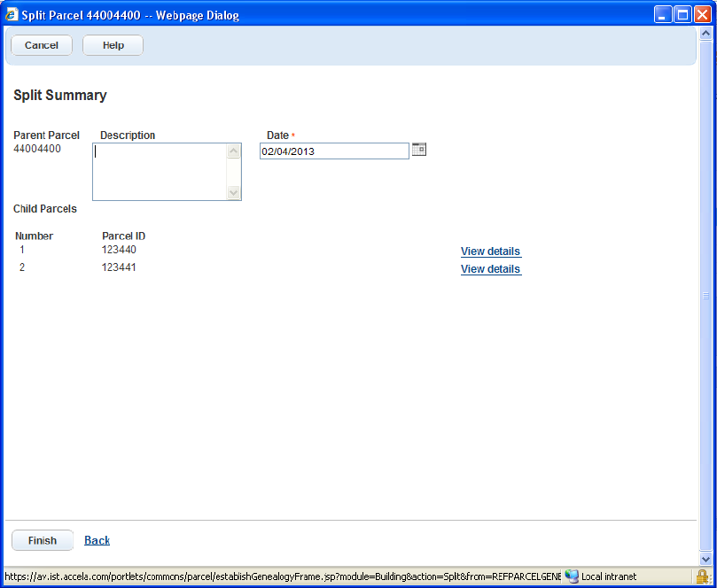Viewport: 717px width, 588px height.
Task: Click the Local intranet status text
Action: pyautogui.click(x=609, y=576)
